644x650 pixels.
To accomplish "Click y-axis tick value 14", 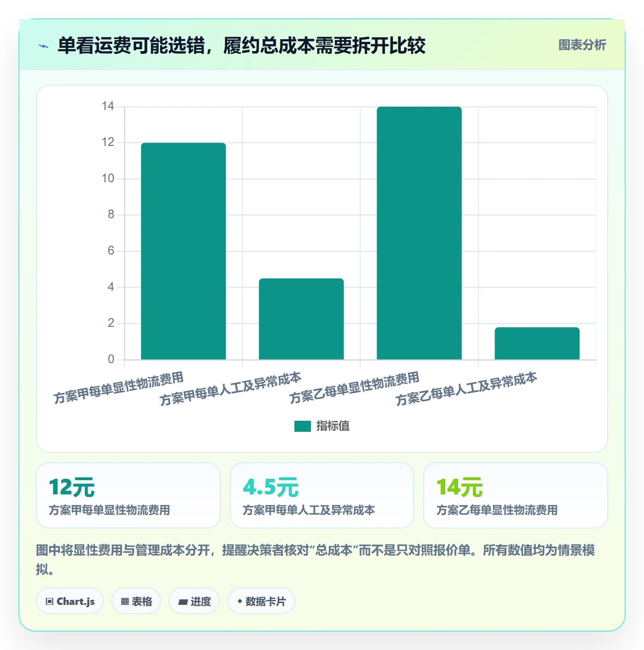I will point(108,106).
